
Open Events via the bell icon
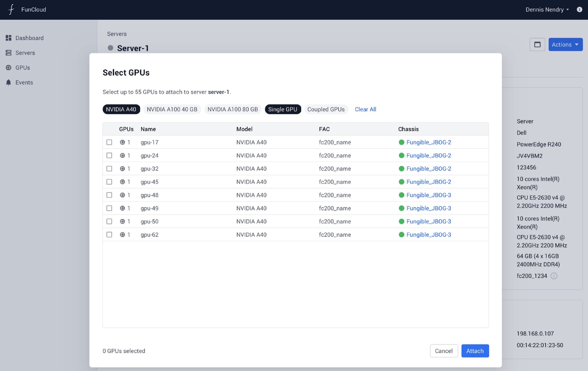tap(8, 83)
